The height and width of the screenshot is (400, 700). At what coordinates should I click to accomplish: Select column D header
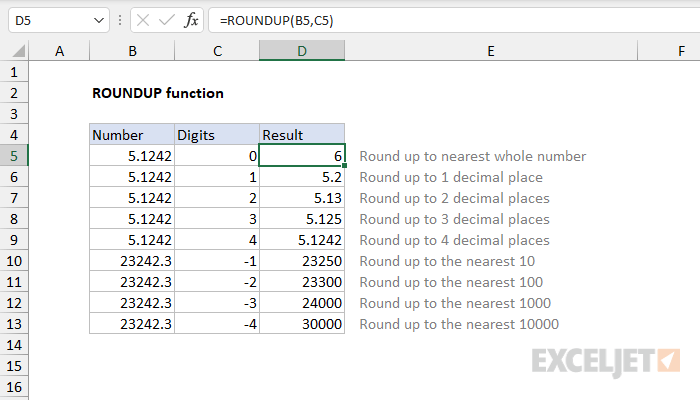[301, 51]
